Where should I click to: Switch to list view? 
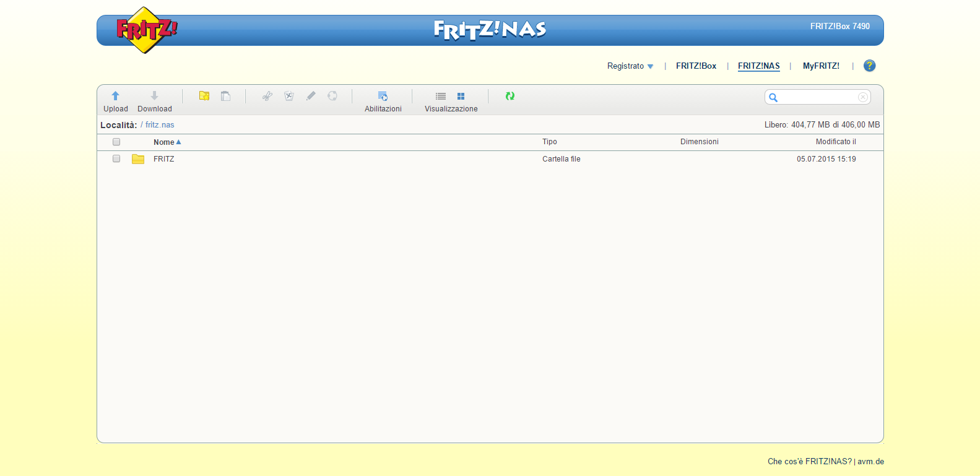tap(441, 97)
